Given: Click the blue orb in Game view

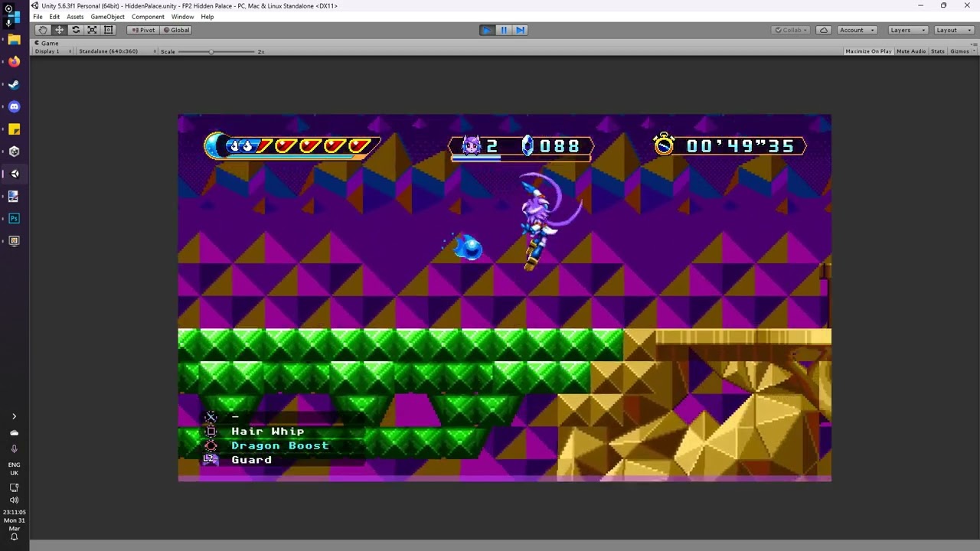Looking at the screenshot, I should coord(466,247).
